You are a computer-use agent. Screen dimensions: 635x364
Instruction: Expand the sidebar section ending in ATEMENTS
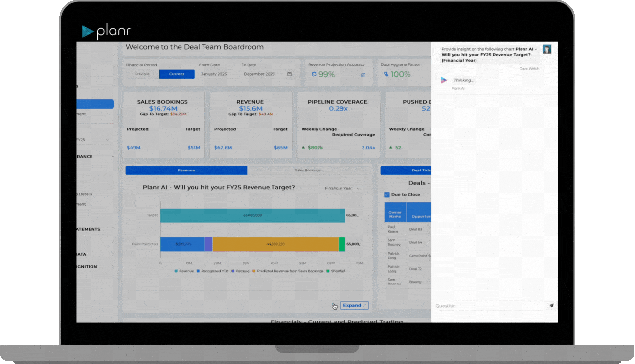click(113, 229)
